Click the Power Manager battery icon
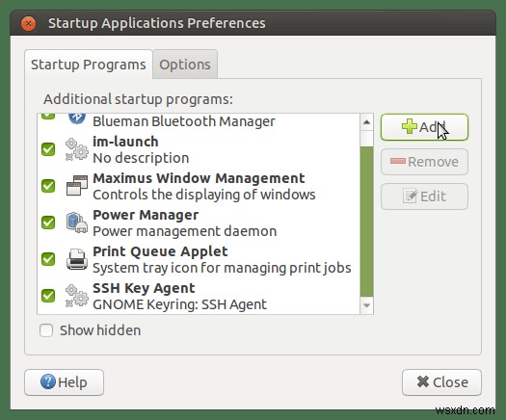 77,223
